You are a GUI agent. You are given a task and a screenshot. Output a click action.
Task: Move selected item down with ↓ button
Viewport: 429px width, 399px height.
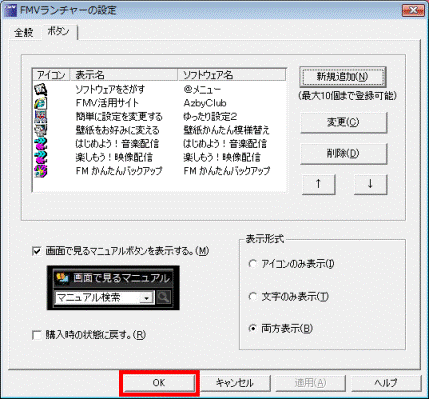click(370, 184)
